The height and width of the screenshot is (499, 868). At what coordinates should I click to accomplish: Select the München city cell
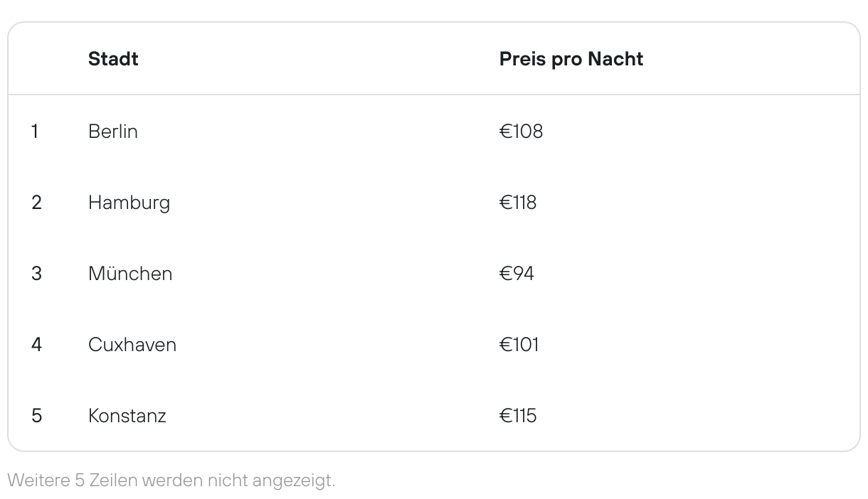coord(130,274)
